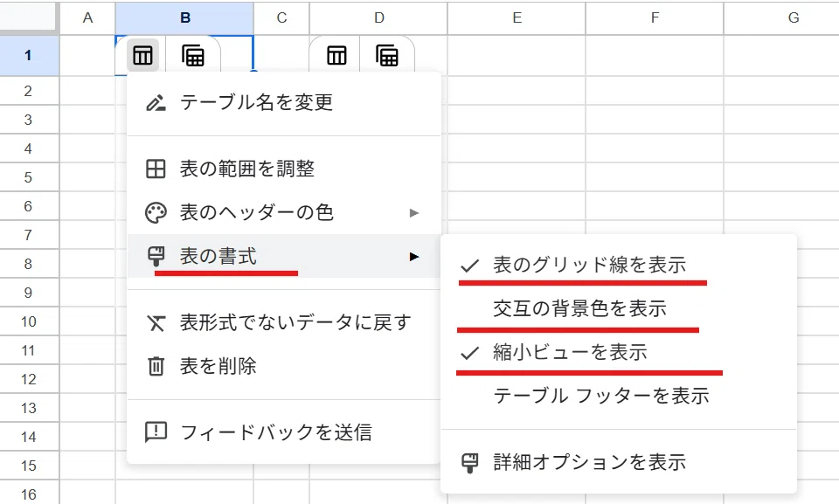Select テーブル名を変更 menu item
839x504 pixels.
tap(284, 102)
